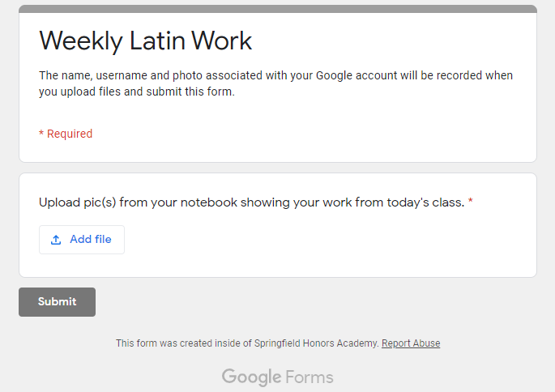Click the red asterisk after upload question
This screenshot has width=555, height=392.
point(471,202)
